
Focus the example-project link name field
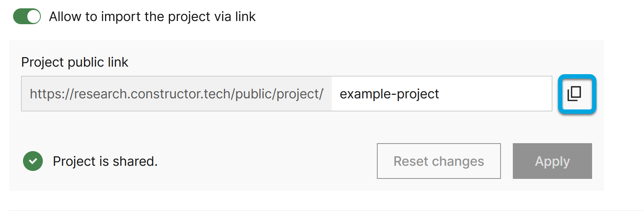[441, 94]
